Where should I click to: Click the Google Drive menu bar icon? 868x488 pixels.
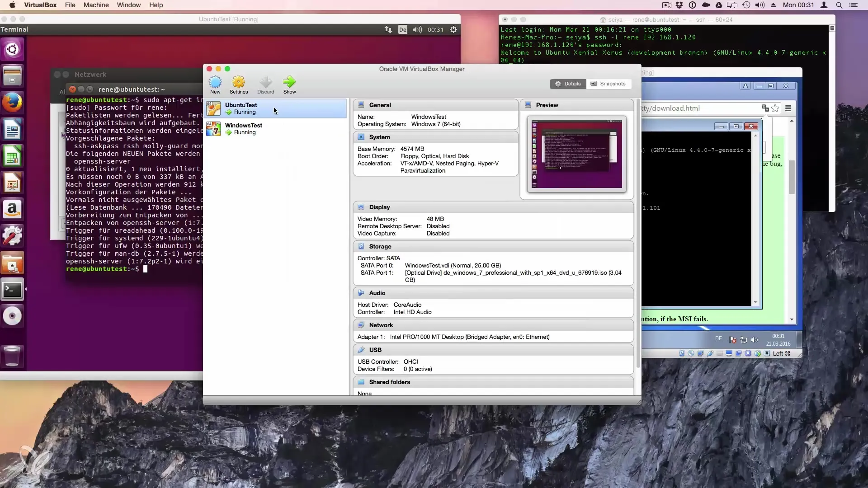tap(719, 5)
